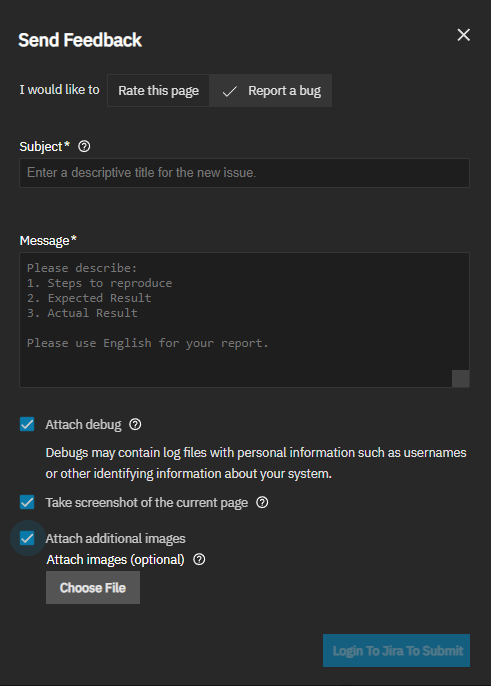
Task: Click the Message field label
Action: 48,241
